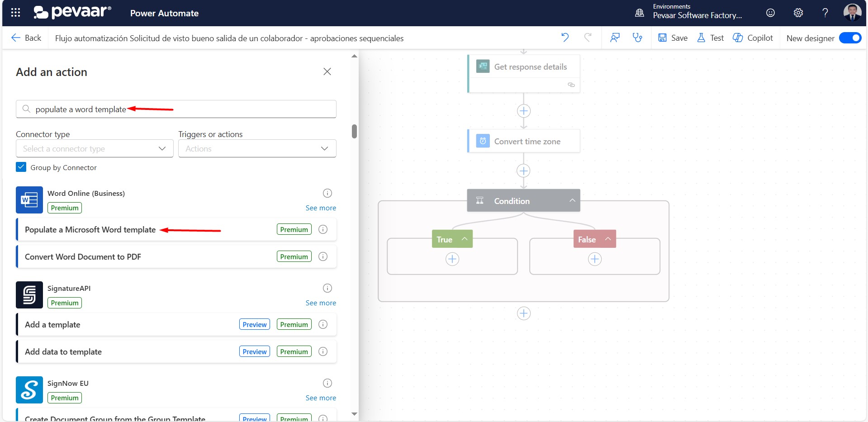Collapse the True branch chevron

[x=465, y=239]
